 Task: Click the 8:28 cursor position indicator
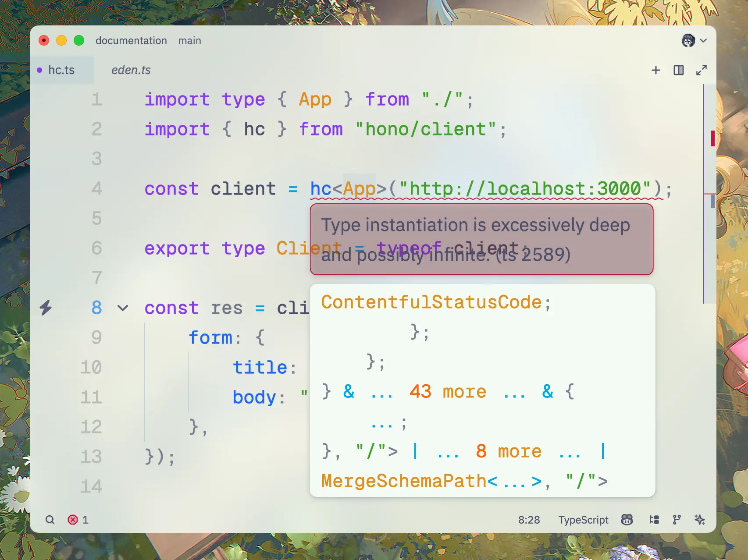point(529,520)
